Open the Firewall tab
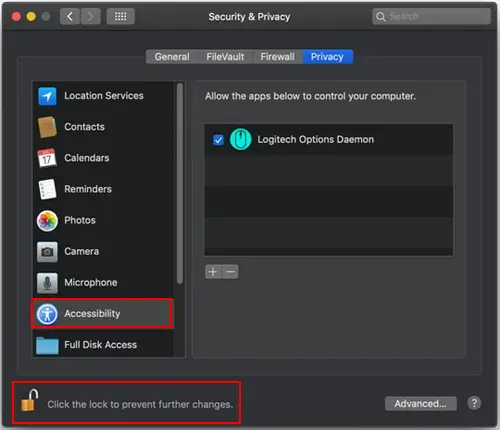This screenshot has height=430, width=500. coord(277,57)
